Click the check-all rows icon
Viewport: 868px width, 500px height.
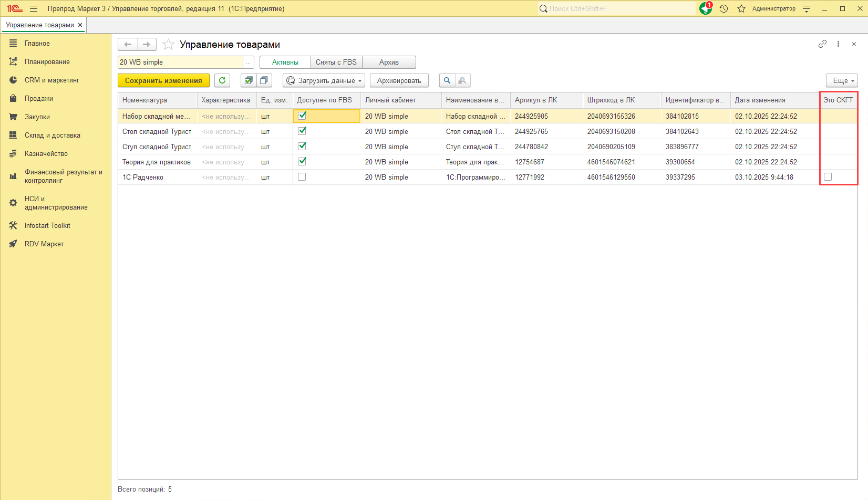249,80
